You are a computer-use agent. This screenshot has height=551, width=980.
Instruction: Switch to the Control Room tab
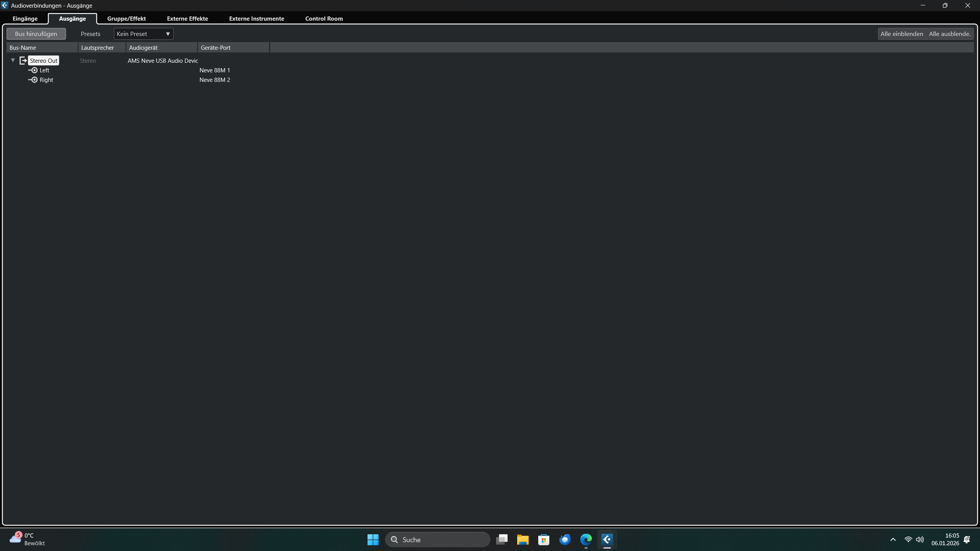(x=324, y=18)
